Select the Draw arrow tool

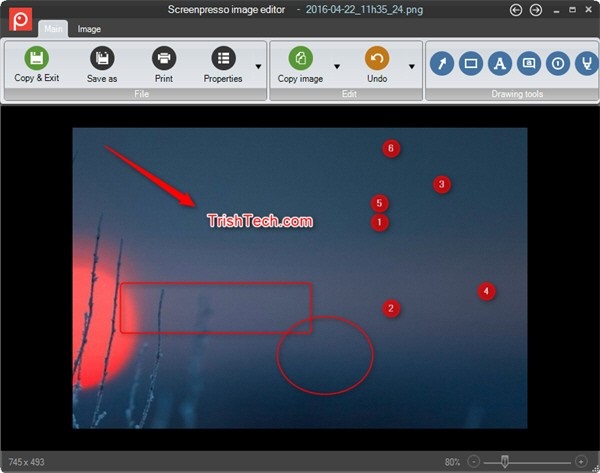pos(442,63)
